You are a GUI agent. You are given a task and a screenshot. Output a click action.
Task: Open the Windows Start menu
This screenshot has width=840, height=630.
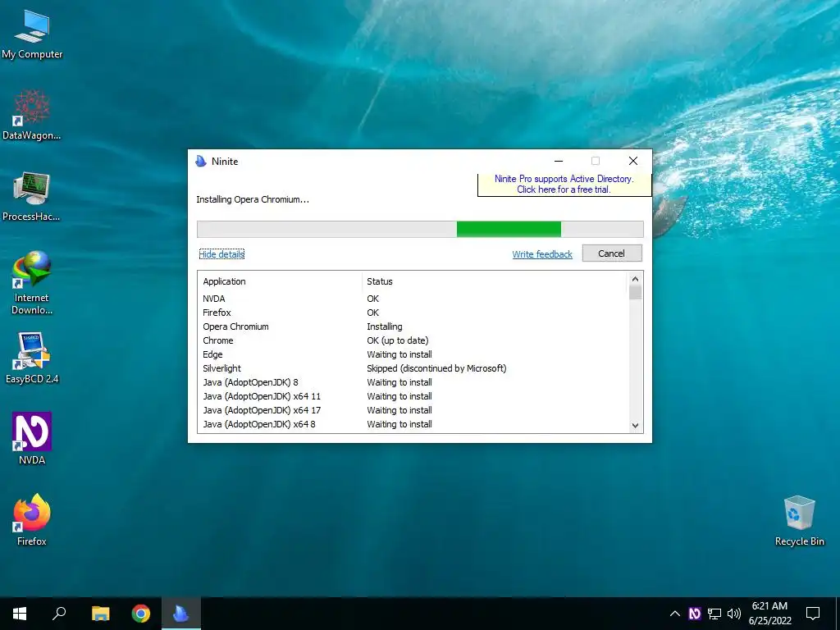tap(20, 614)
